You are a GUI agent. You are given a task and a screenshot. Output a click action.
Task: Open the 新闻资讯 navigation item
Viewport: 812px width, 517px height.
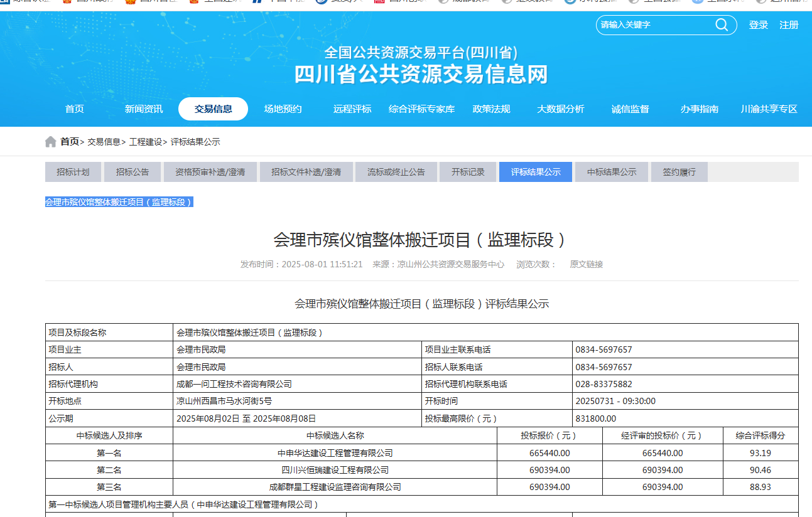point(143,109)
